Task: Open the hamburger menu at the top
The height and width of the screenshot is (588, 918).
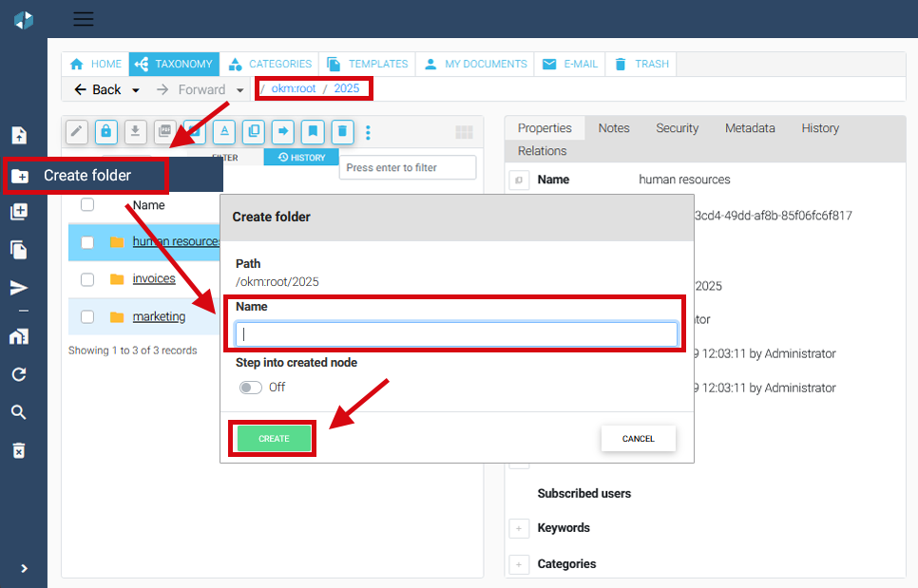Action: [84, 19]
